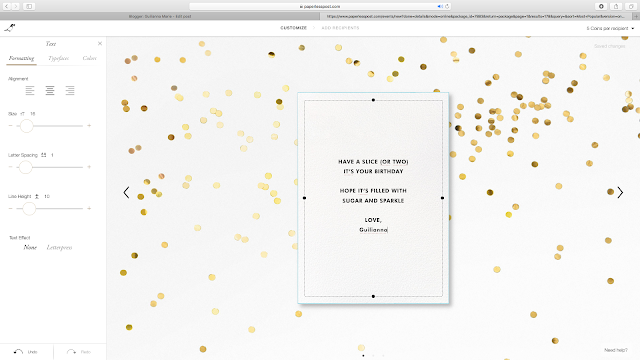640x360 pixels.
Task: Click the Guilianna signature text
Action: [x=373, y=230]
